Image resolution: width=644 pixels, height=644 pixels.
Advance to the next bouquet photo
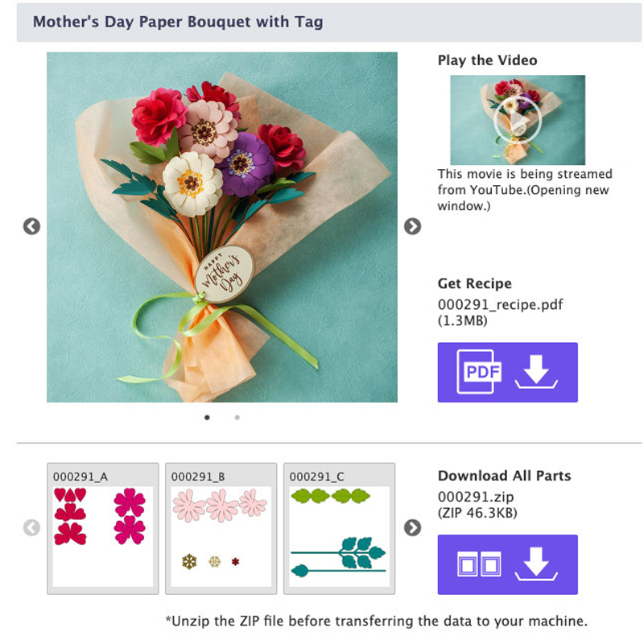tap(412, 226)
